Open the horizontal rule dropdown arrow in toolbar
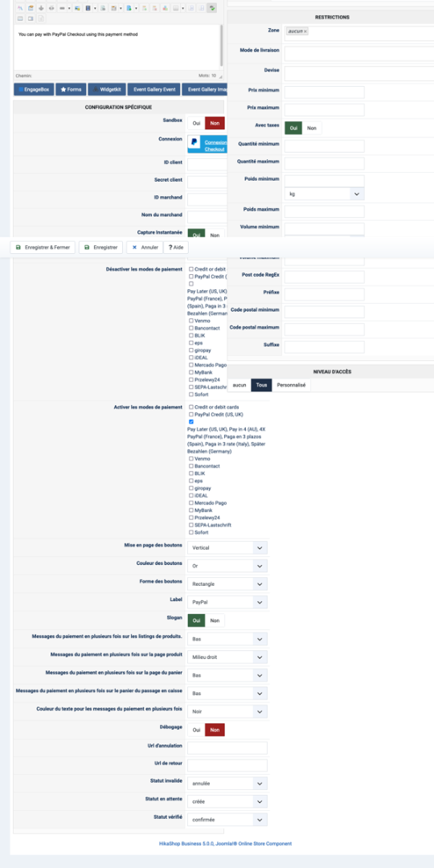Viewport: 434px width, 868px height. [68, 8]
